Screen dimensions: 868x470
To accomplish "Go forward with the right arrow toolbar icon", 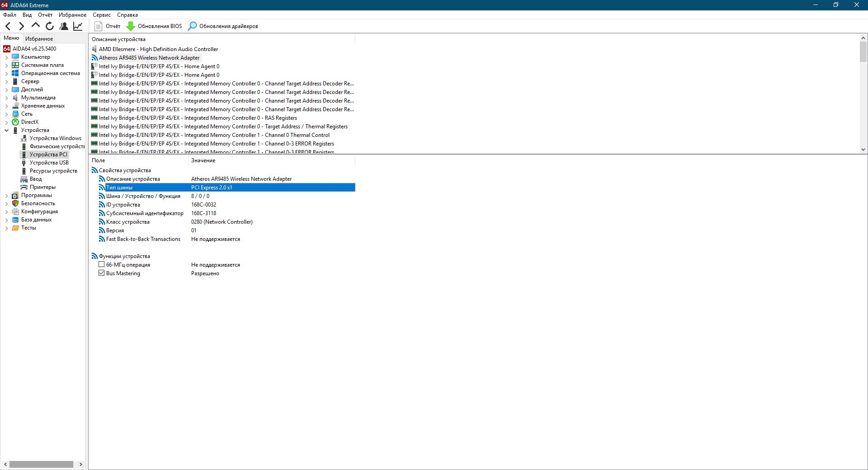I will (x=21, y=26).
